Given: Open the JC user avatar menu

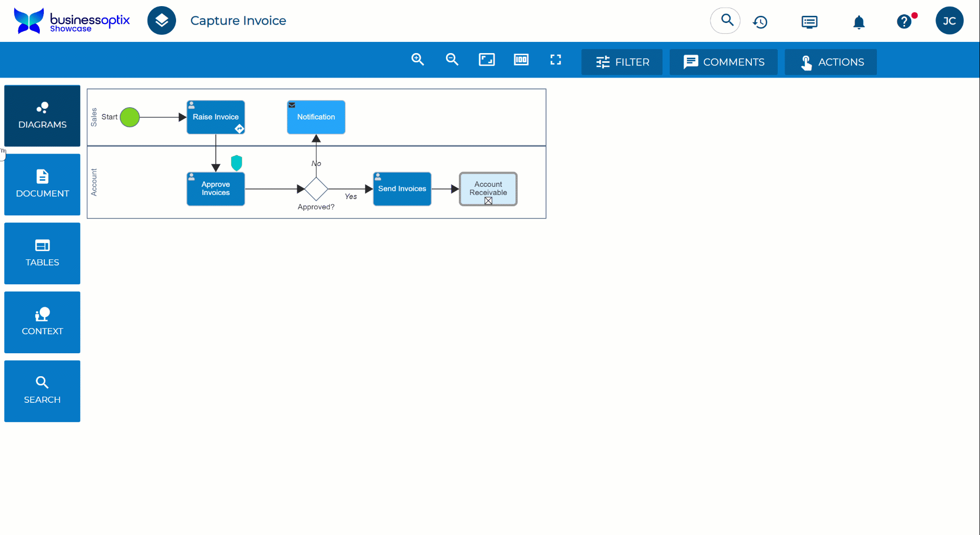Looking at the screenshot, I should (949, 21).
